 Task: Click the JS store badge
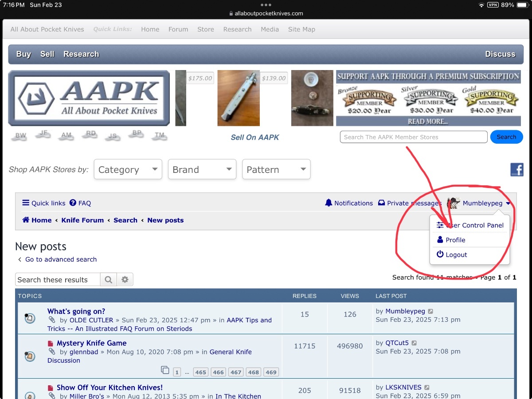(113, 136)
